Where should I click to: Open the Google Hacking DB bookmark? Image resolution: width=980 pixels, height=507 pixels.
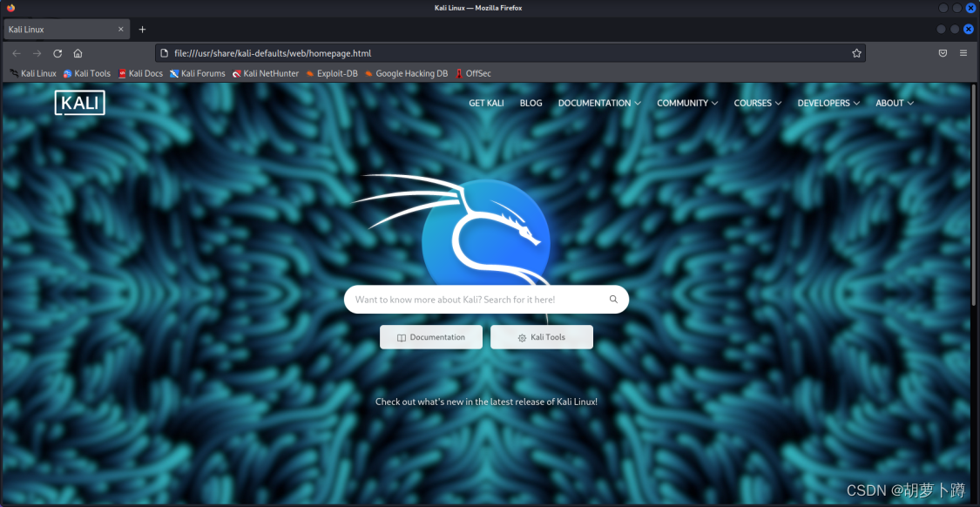pyautogui.click(x=406, y=74)
